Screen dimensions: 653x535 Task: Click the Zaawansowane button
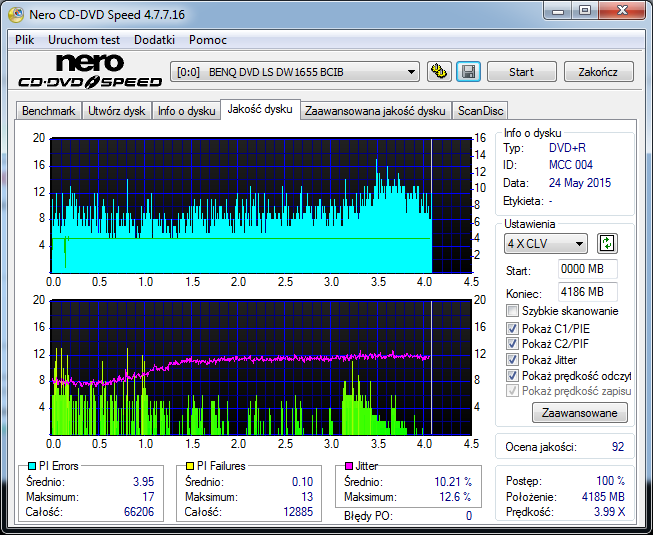pos(580,413)
